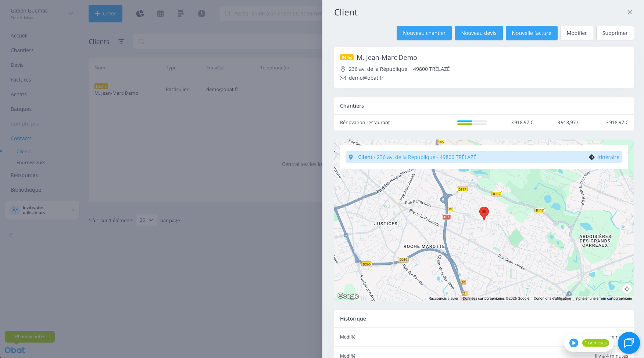
Task: Expand the Gatien Guemas account dropdown
Action: (x=71, y=14)
